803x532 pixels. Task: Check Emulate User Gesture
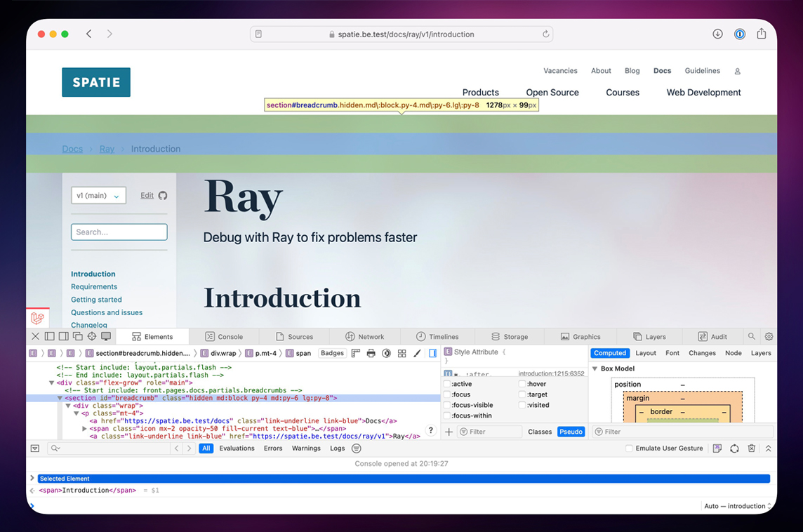point(629,448)
